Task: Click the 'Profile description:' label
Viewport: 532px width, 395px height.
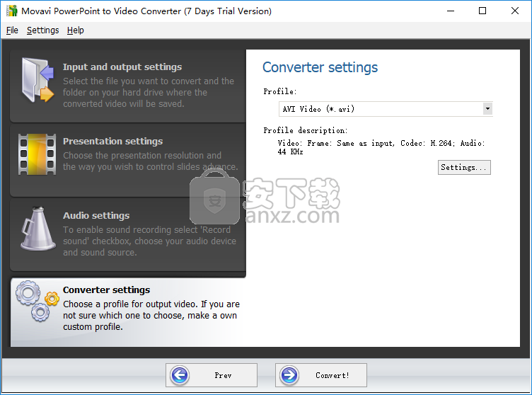Action: [x=306, y=130]
